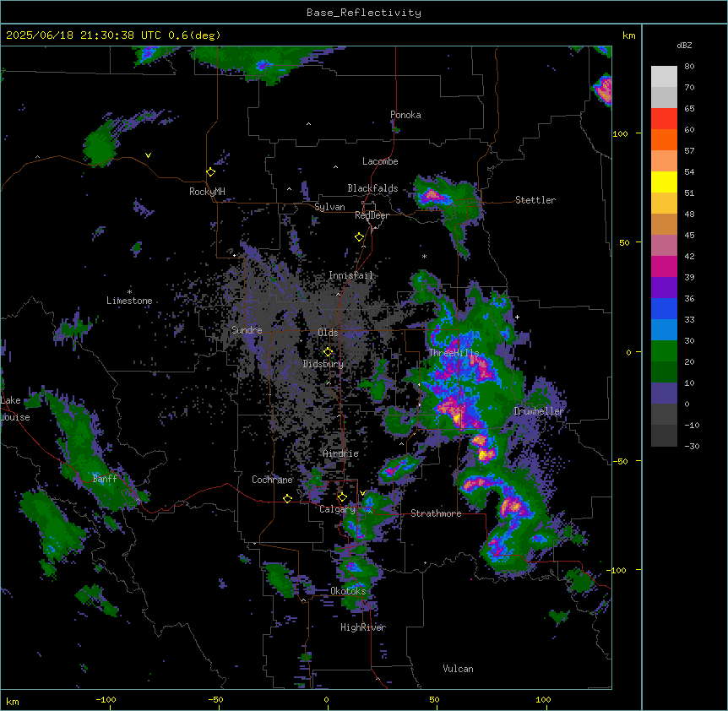
Task: Click the HighRiver town label
Action: click(363, 627)
